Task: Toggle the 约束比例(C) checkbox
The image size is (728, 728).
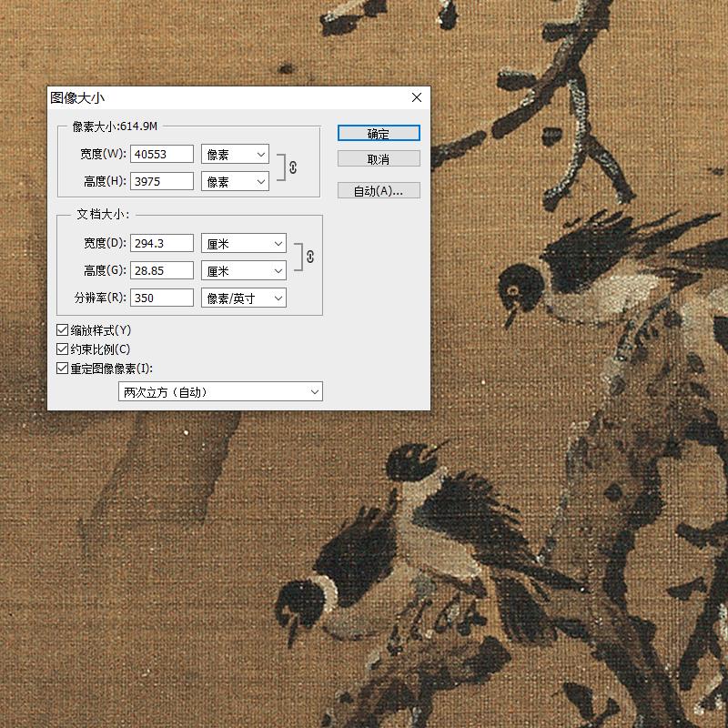Action: pos(62,349)
